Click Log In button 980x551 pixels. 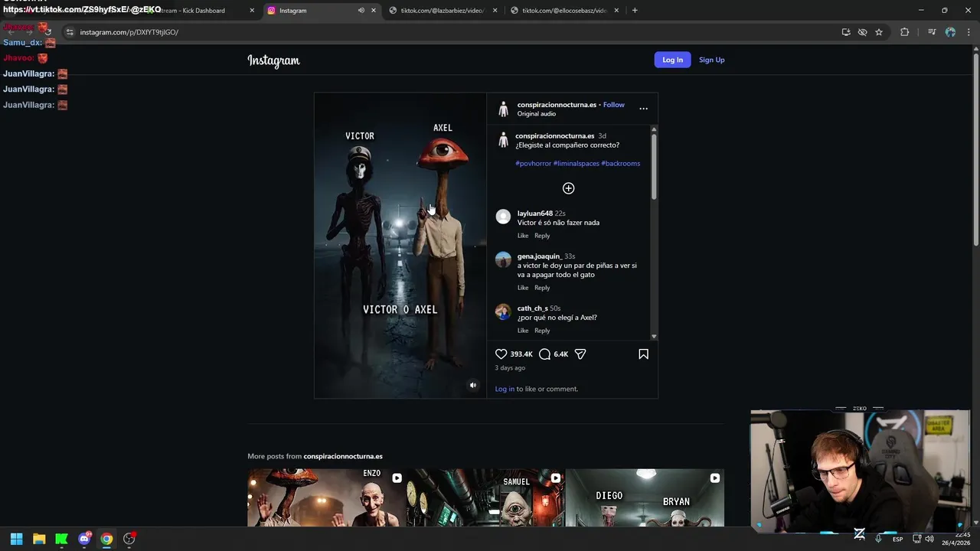point(672,60)
